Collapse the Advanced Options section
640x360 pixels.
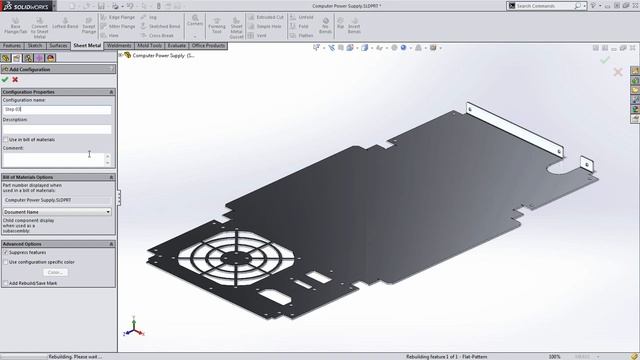[111, 244]
